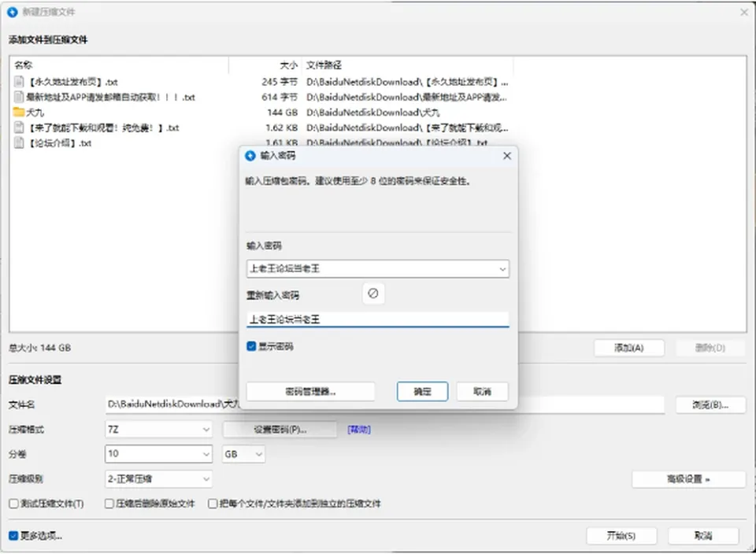Click into the 重新输入密码 text field
Screen dimensions: 756x554
378,319
